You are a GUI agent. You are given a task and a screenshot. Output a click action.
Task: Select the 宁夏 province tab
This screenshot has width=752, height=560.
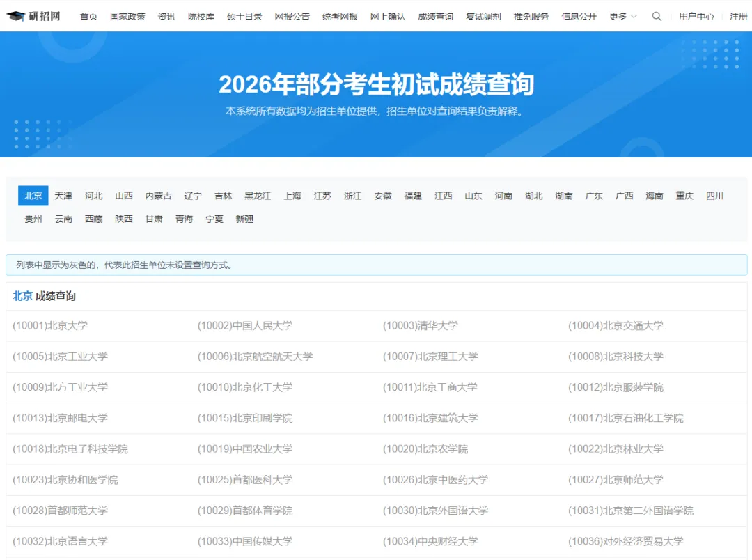point(214,219)
